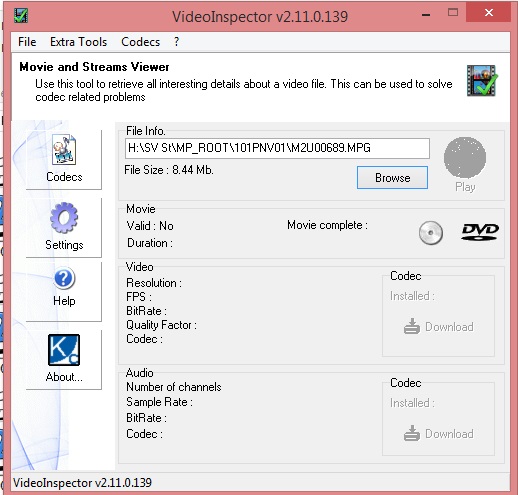Screen dimensions: 518x495
Task: Click the blue question mark Help icon
Action: click(64, 278)
